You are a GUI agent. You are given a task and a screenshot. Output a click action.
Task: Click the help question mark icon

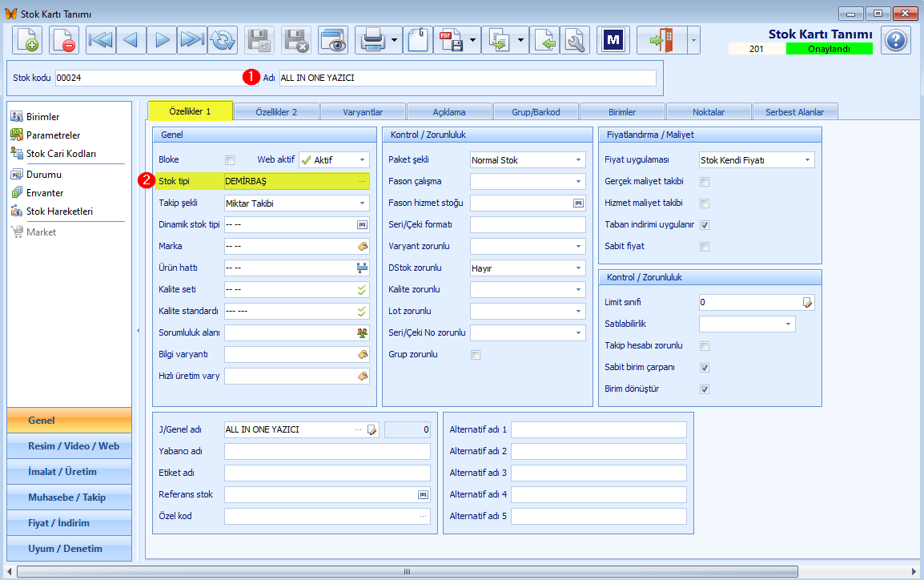(896, 40)
